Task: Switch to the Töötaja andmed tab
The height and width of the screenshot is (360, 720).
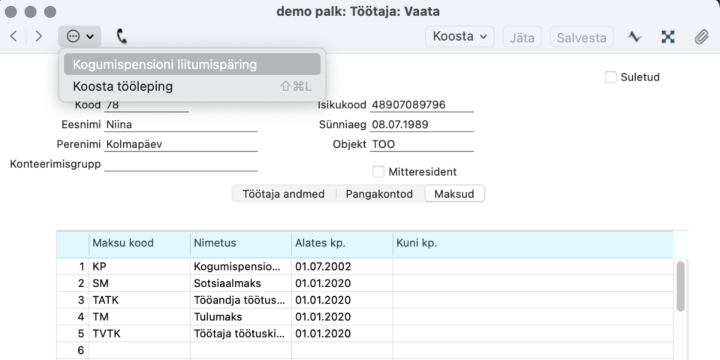Action: click(x=283, y=194)
